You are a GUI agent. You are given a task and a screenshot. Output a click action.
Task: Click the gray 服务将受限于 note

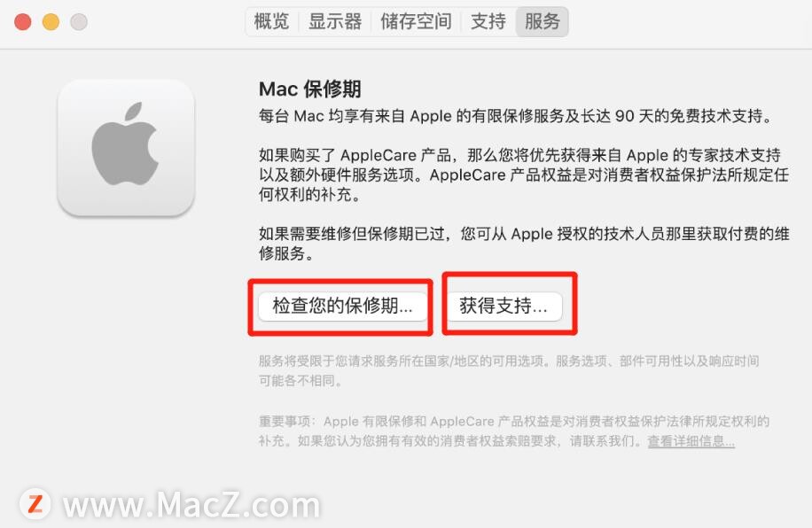509,370
